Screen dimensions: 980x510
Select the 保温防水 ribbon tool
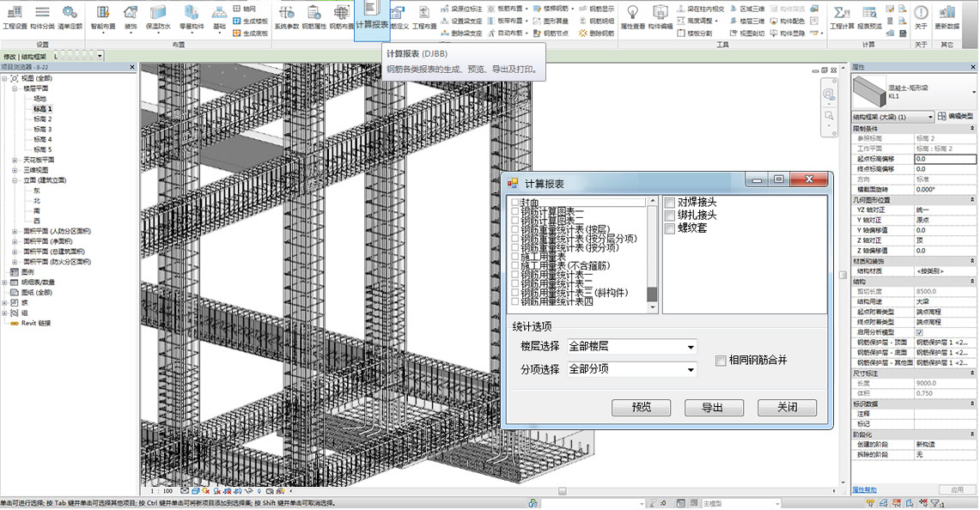coord(160,14)
